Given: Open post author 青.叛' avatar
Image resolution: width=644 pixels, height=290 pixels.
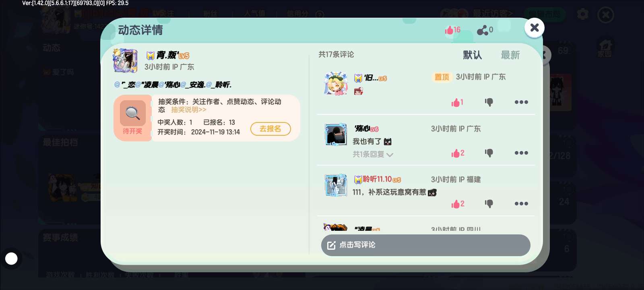Looking at the screenshot, I should click(126, 61).
